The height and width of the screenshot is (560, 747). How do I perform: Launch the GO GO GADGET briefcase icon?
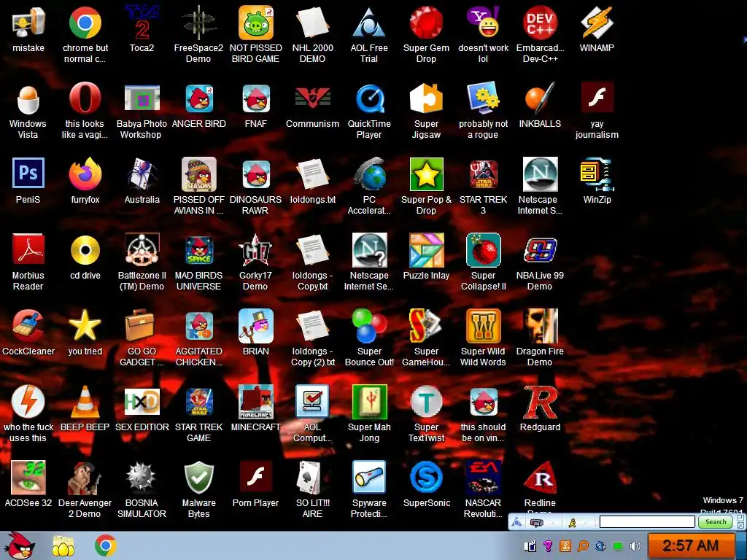pos(142,326)
